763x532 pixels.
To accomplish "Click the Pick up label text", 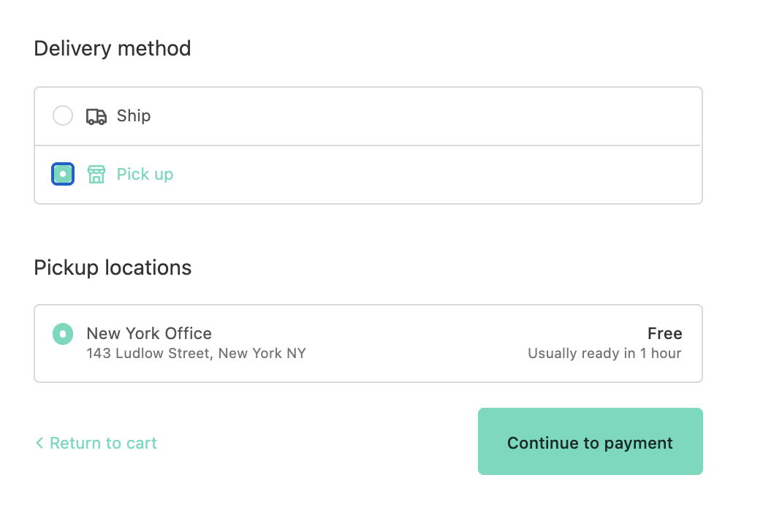I will [x=145, y=174].
